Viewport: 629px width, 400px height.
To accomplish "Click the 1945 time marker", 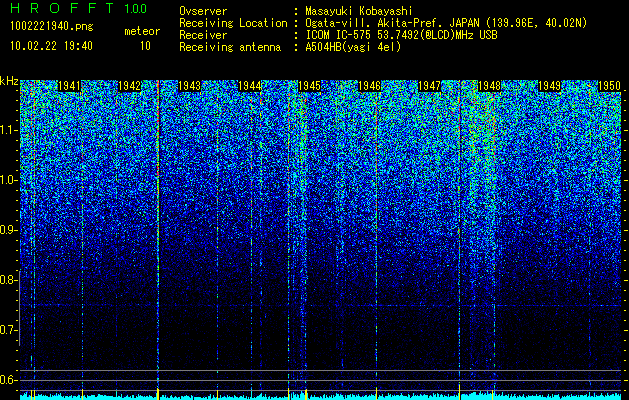I will click(309, 86).
